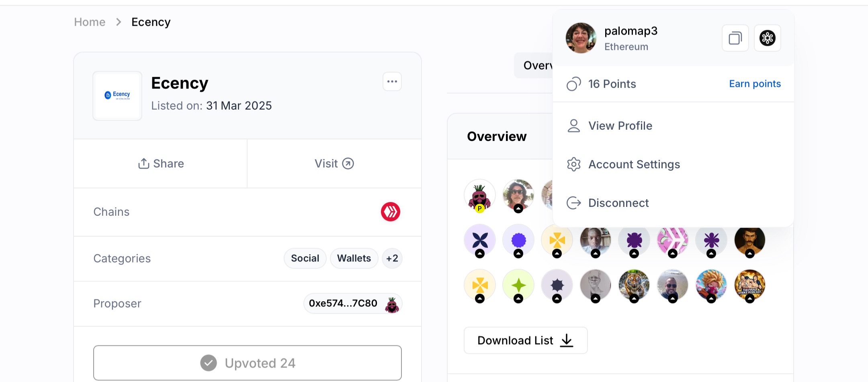Select the purple asterisk avatar

(x=711, y=241)
